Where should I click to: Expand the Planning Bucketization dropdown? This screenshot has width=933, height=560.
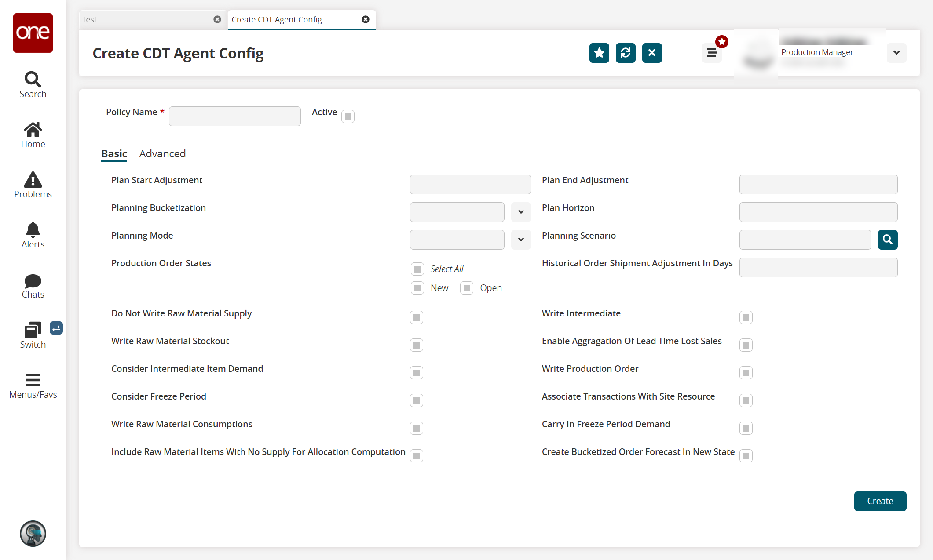(521, 212)
